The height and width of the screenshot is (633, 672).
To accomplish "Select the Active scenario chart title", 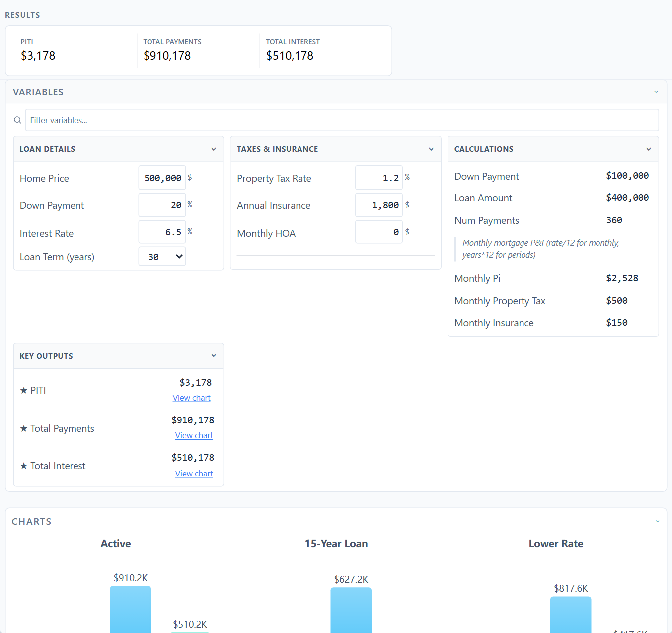I will (x=116, y=544).
